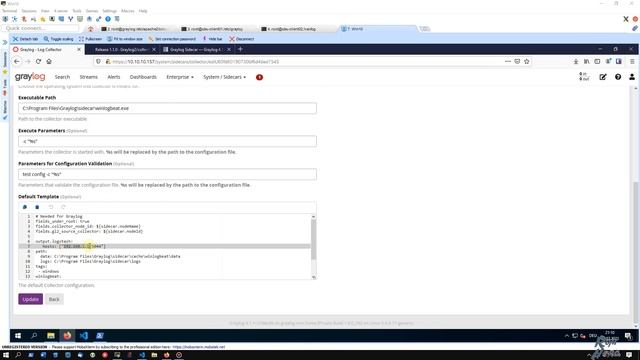The height and width of the screenshot is (360, 640).
Task: Open the MobaXterm home tab icon
Action: pos(91,29)
